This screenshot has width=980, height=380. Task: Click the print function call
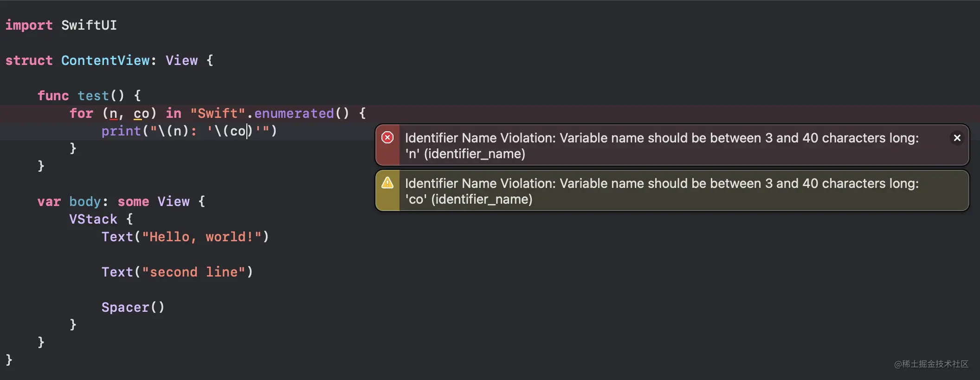[x=121, y=131]
